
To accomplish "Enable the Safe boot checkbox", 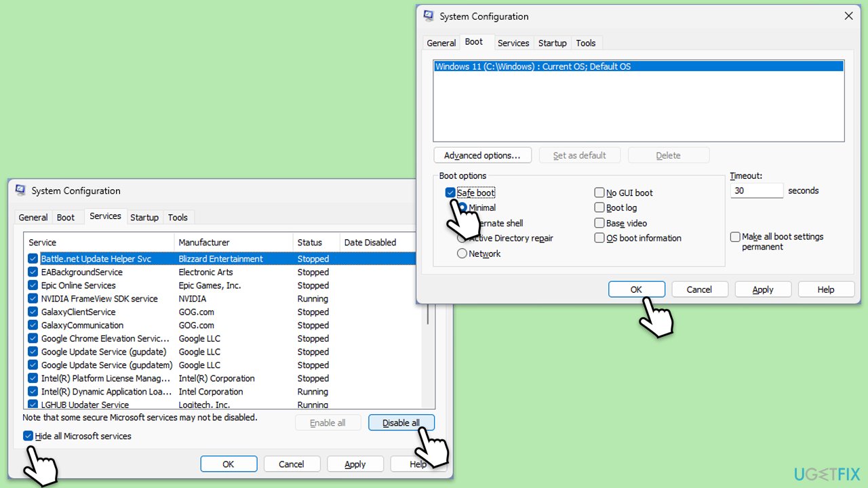I will click(x=450, y=192).
